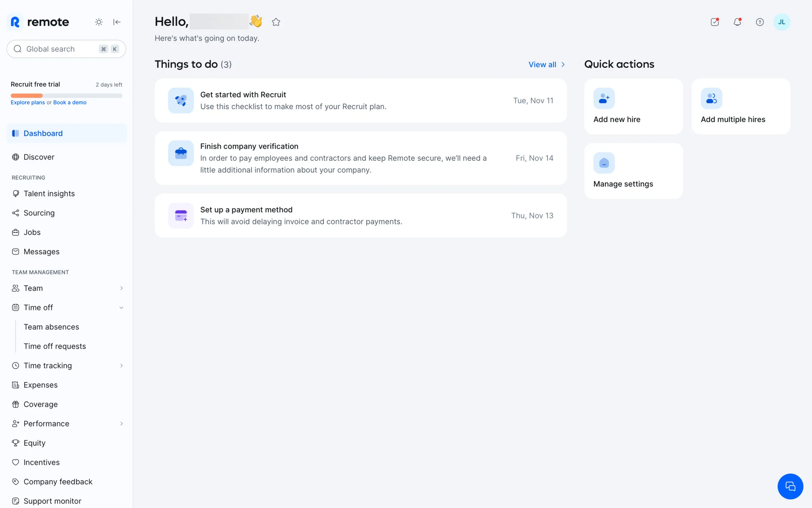Open the notifications bell
The height and width of the screenshot is (508, 812).
(737, 22)
